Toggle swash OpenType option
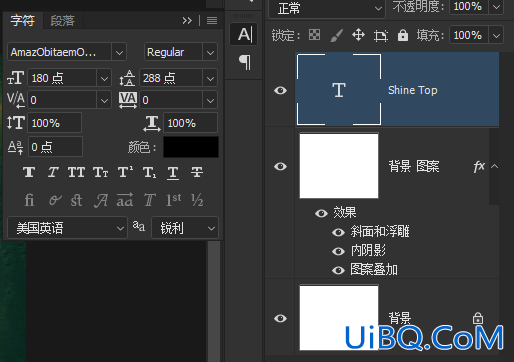 pyautogui.click(x=101, y=200)
